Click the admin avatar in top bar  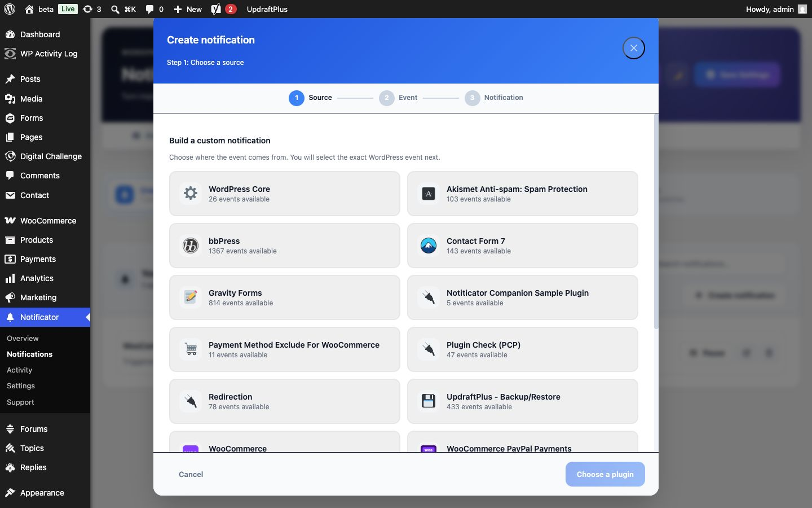802,9
